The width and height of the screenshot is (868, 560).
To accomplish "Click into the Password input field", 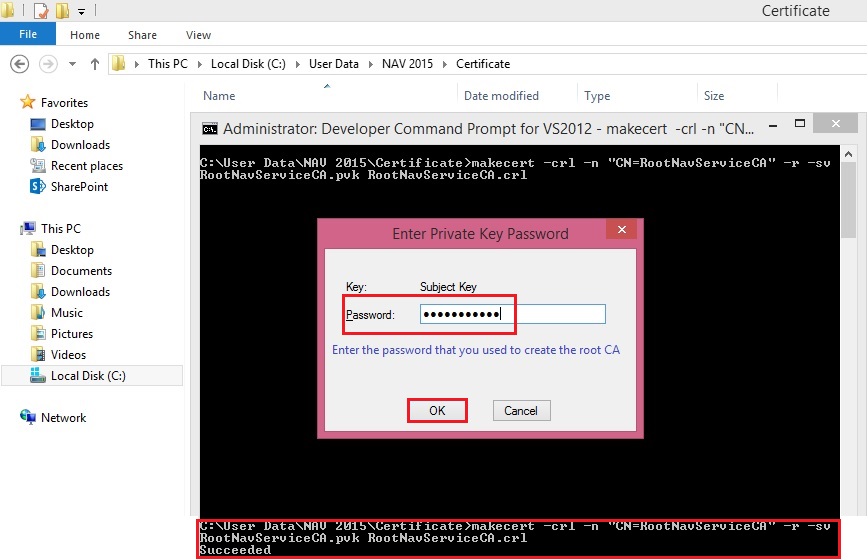I will tap(512, 314).
